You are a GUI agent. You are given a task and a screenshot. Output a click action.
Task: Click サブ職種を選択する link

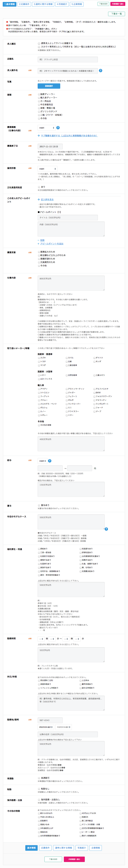[69, 136]
